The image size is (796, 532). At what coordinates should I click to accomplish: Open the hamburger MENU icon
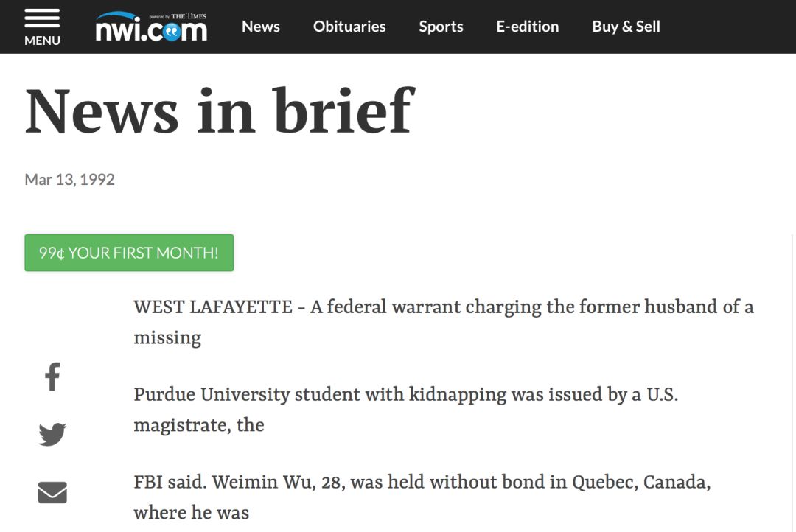(x=42, y=18)
